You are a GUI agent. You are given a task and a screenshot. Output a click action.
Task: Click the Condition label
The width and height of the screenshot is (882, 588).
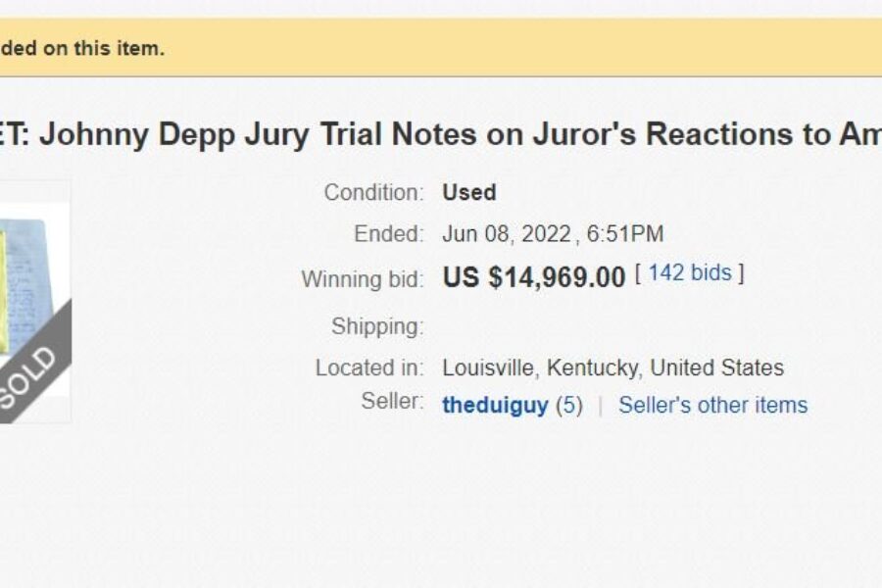click(373, 192)
